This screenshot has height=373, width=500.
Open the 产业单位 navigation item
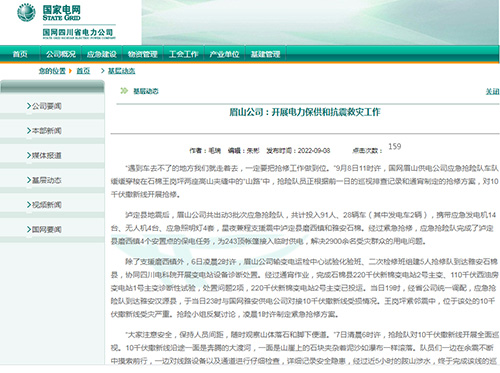[224, 54]
